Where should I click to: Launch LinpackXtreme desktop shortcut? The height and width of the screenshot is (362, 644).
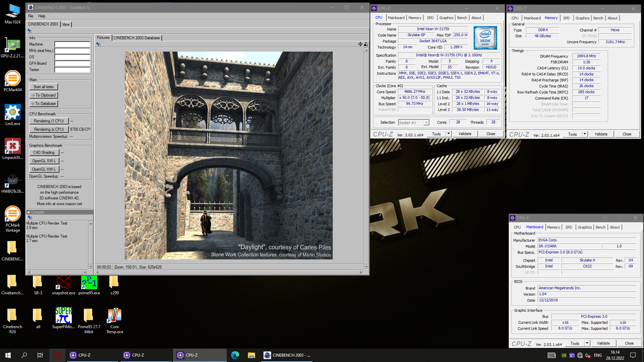pyautogui.click(x=12, y=148)
